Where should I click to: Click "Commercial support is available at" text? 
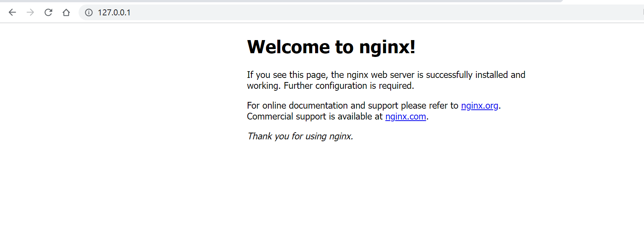pyautogui.click(x=315, y=117)
